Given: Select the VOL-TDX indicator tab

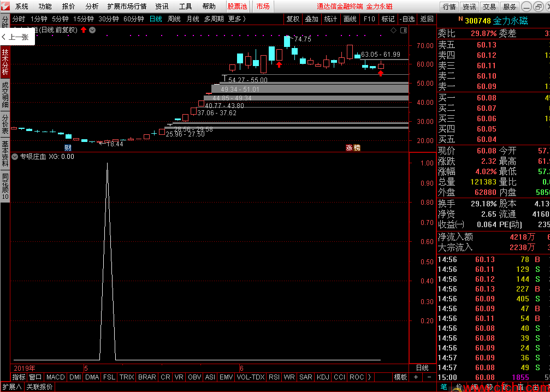Looking at the screenshot, I should (251, 377).
